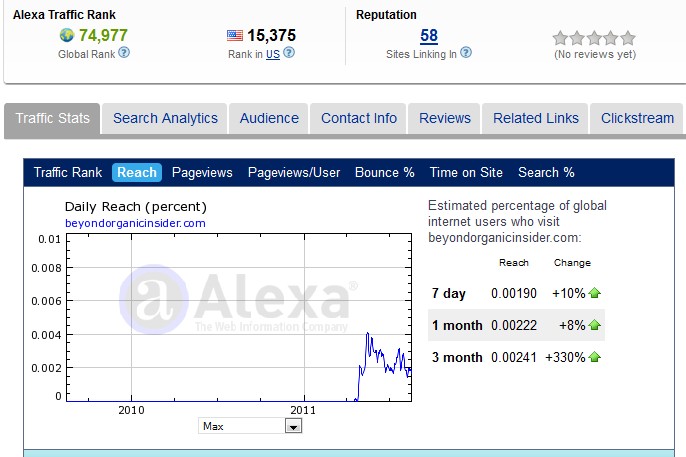Click the 'Reputation' heading
Viewport: 686px width, 457px height.
386,14
